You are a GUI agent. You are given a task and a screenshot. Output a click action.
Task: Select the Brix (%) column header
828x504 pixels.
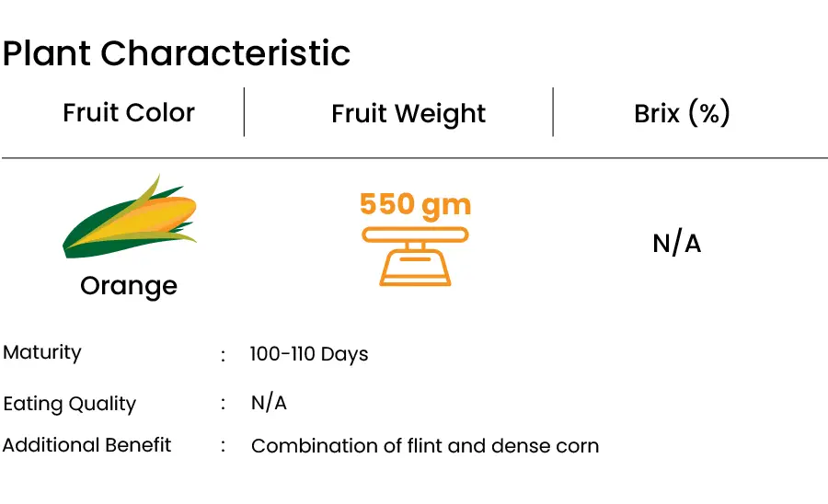click(x=682, y=113)
